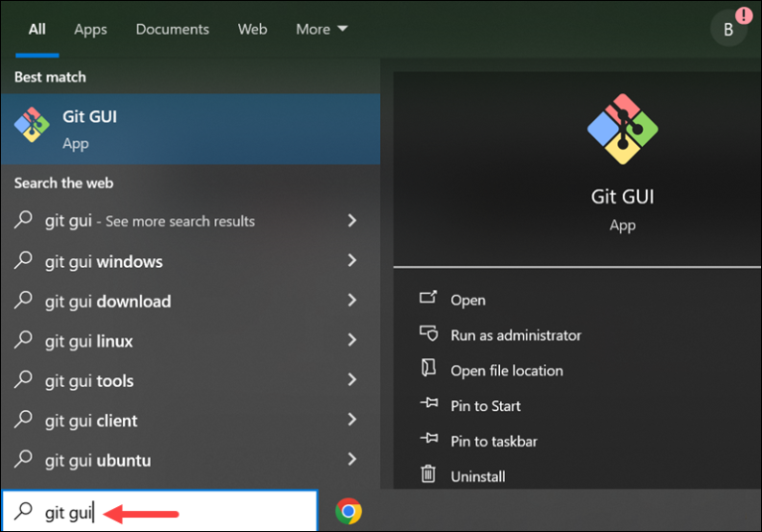Select Uninstall for Git GUI
This screenshot has height=532, width=762.
click(x=477, y=476)
